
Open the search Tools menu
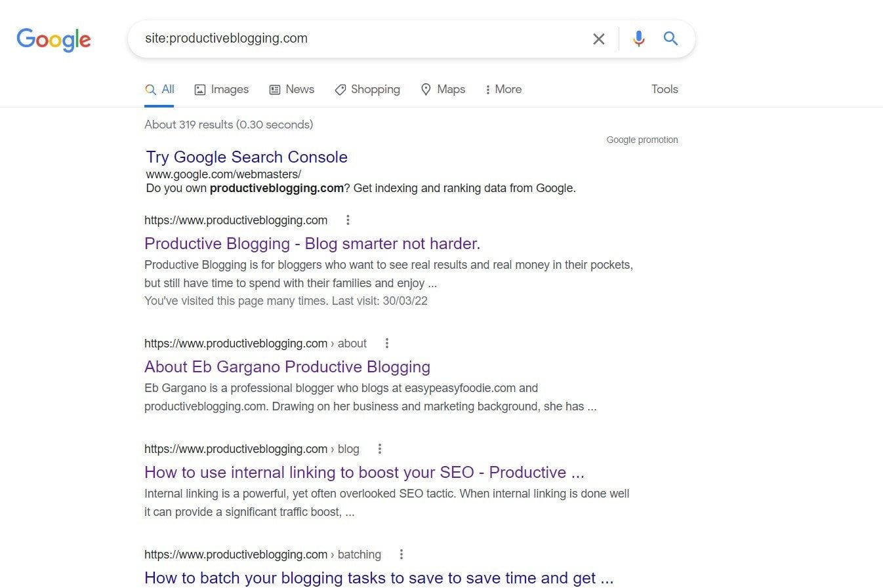point(665,89)
